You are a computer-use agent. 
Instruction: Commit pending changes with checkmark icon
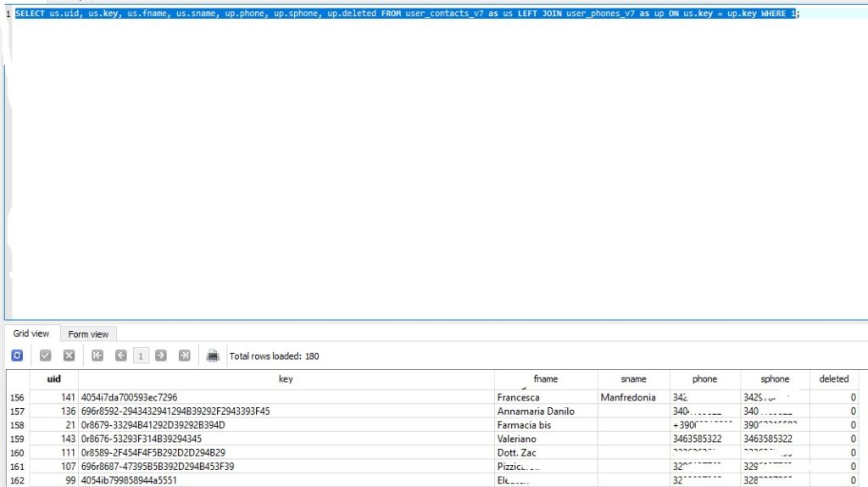pyautogui.click(x=46, y=355)
